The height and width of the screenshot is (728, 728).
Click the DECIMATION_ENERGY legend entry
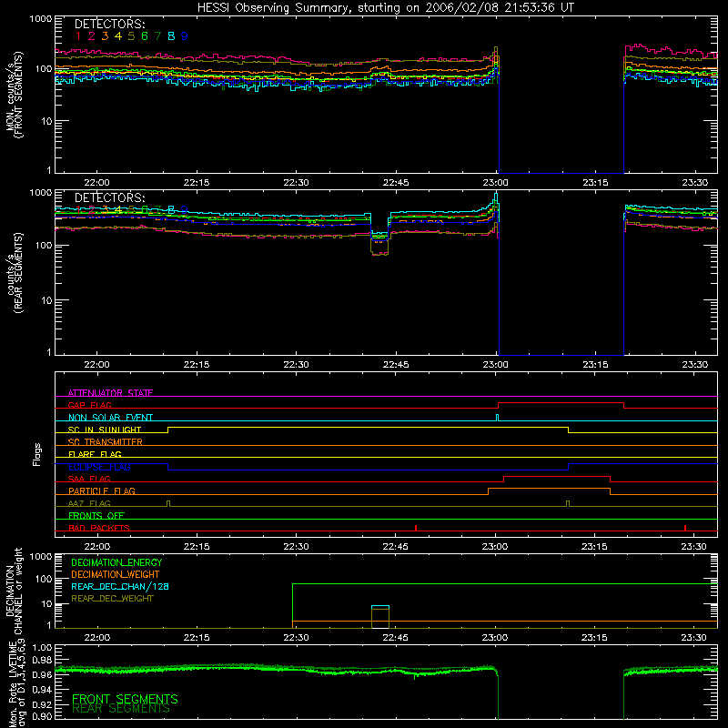116,562
